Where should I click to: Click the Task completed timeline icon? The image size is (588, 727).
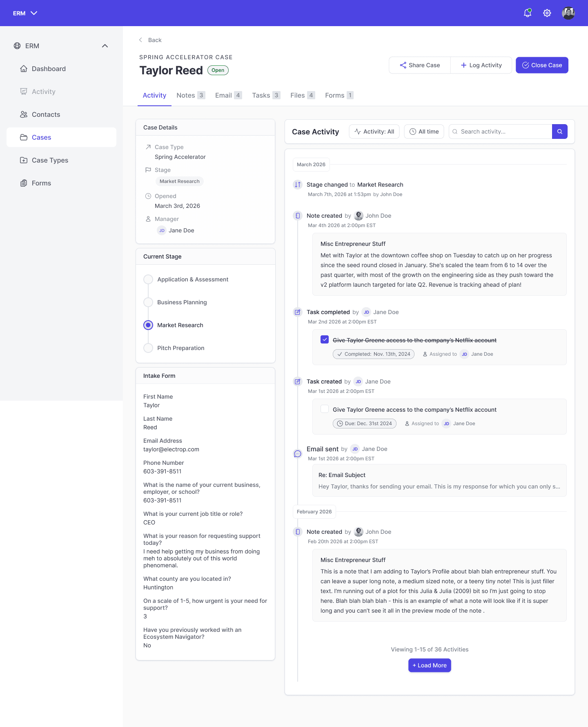pyautogui.click(x=298, y=312)
